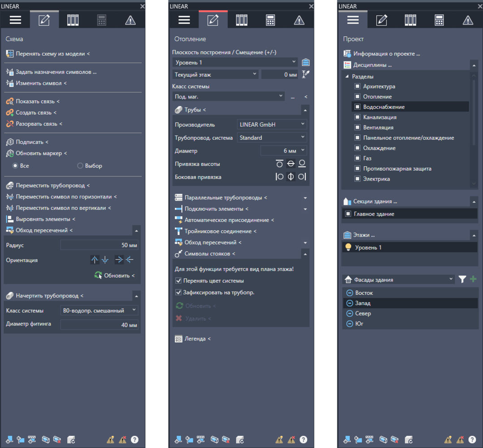The image size is (483, 448).
Task: Click Разорвать связь icon
Action: [10, 124]
